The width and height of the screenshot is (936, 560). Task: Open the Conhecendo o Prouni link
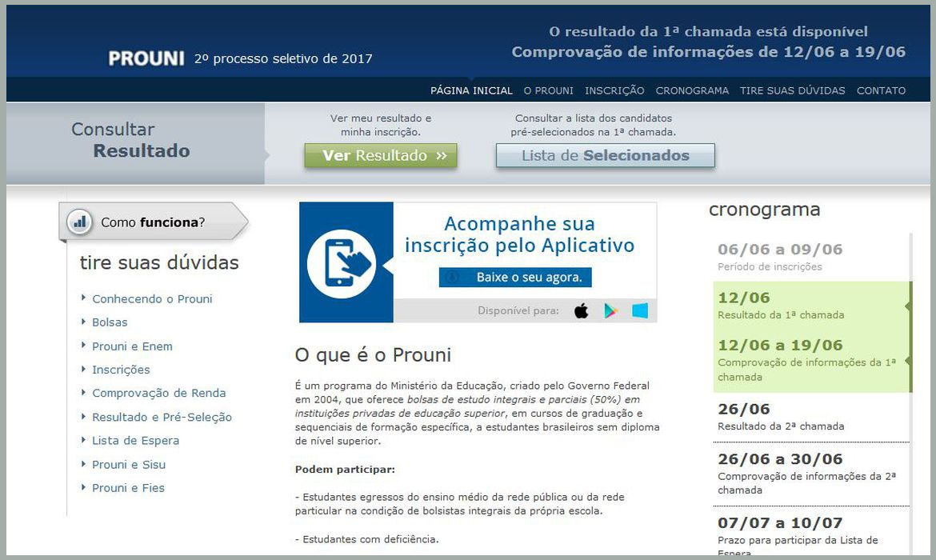152,299
